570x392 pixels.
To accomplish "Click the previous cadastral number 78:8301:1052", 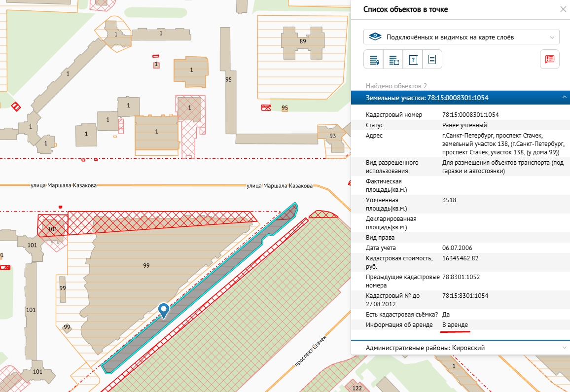I will point(461,277).
